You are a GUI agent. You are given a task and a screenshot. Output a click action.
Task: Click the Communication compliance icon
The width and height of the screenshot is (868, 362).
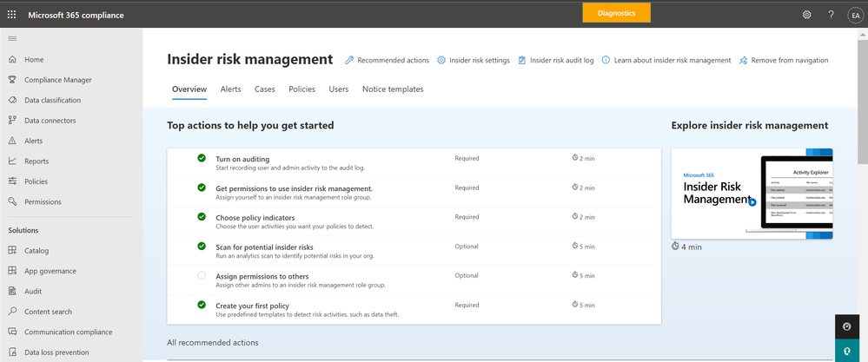coord(12,332)
